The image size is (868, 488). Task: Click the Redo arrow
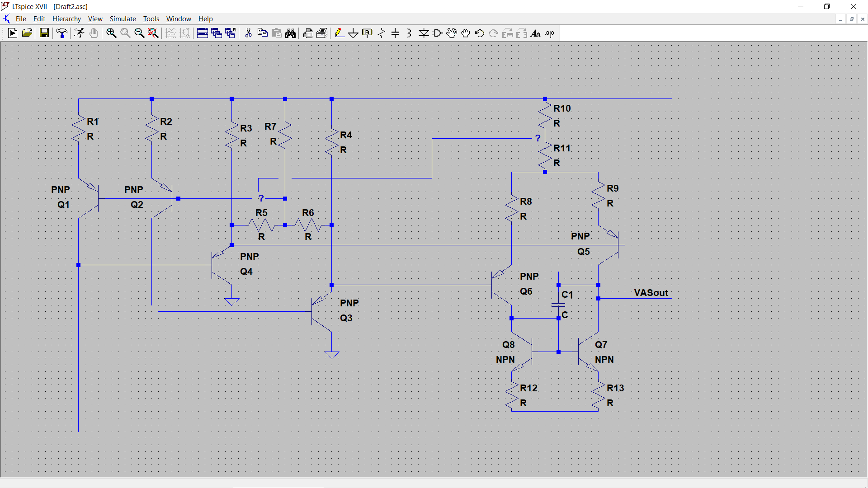coord(494,33)
